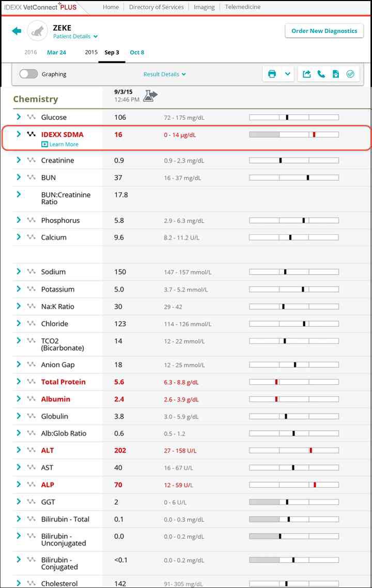Click the IDEXX SDMA reference range bar
Screen dimensions: 372x588
pyautogui.click(x=293, y=135)
